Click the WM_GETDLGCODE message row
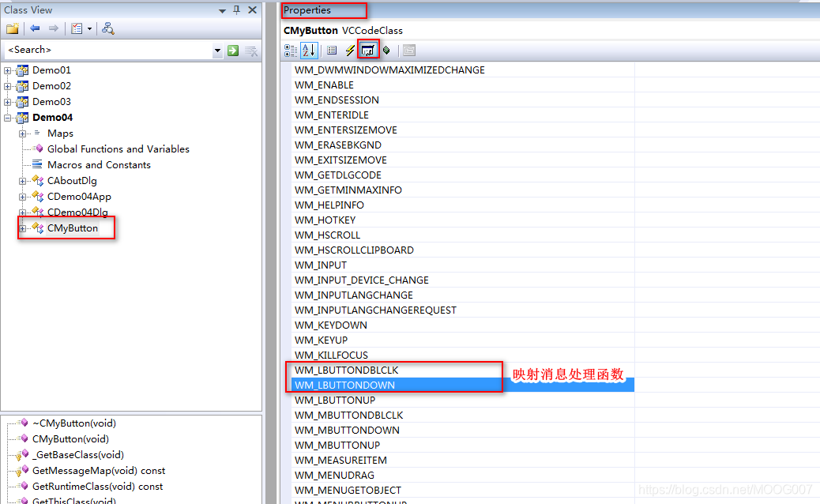The image size is (820, 504). (x=463, y=175)
